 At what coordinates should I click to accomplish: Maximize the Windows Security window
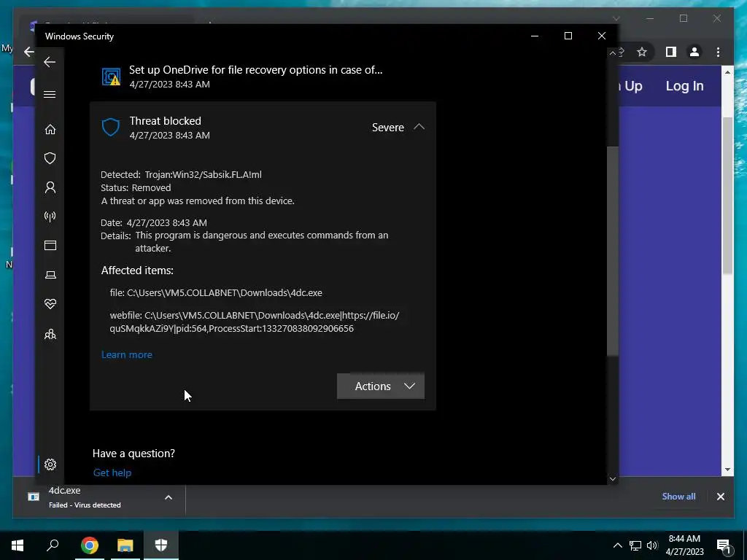[568, 36]
